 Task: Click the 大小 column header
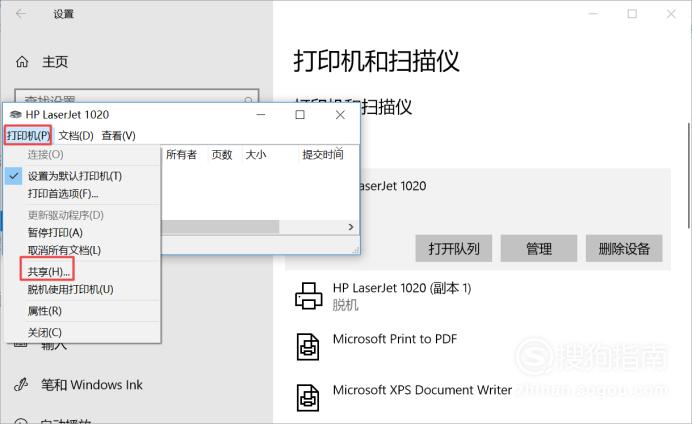[256, 154]
